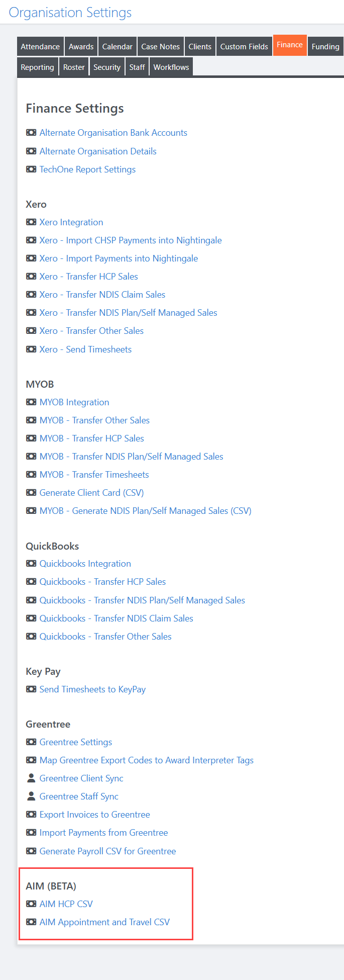Open Alternate Organisation Bank Accounts link

point(113,133)
